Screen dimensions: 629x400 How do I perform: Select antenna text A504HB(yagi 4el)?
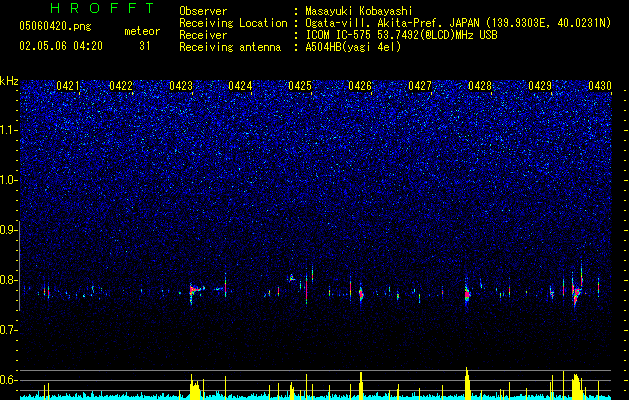coord(353,47)
